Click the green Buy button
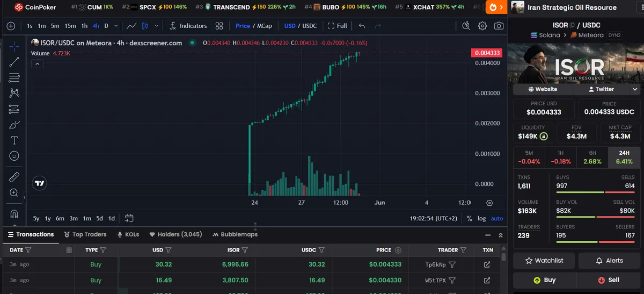The width and height of the screenshot is (644, 294). click(x=544, y=280)
